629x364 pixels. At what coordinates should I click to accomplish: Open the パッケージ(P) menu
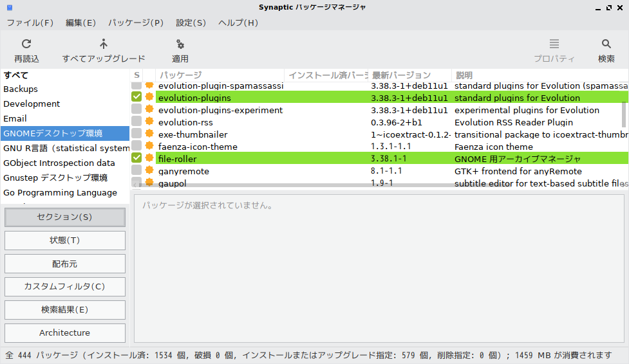(x=136, y=23)
